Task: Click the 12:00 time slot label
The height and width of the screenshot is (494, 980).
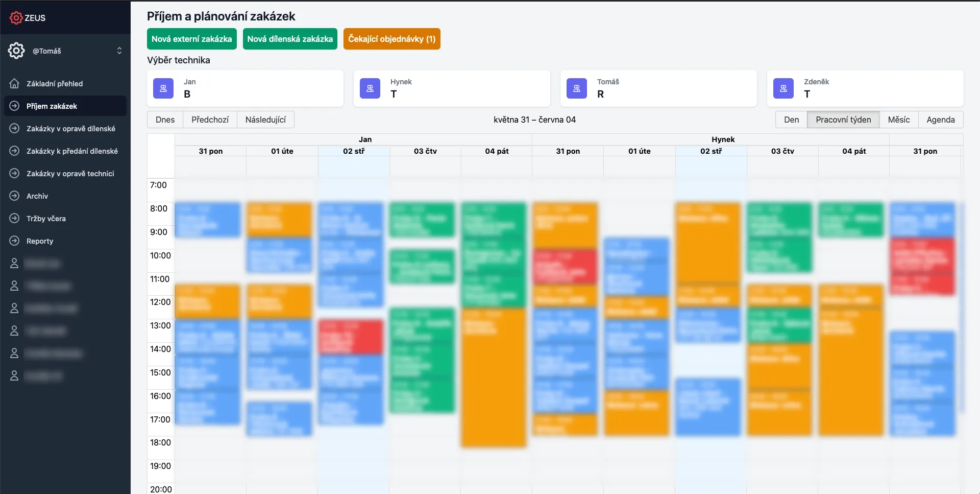Action: click(x=160, y=302)
